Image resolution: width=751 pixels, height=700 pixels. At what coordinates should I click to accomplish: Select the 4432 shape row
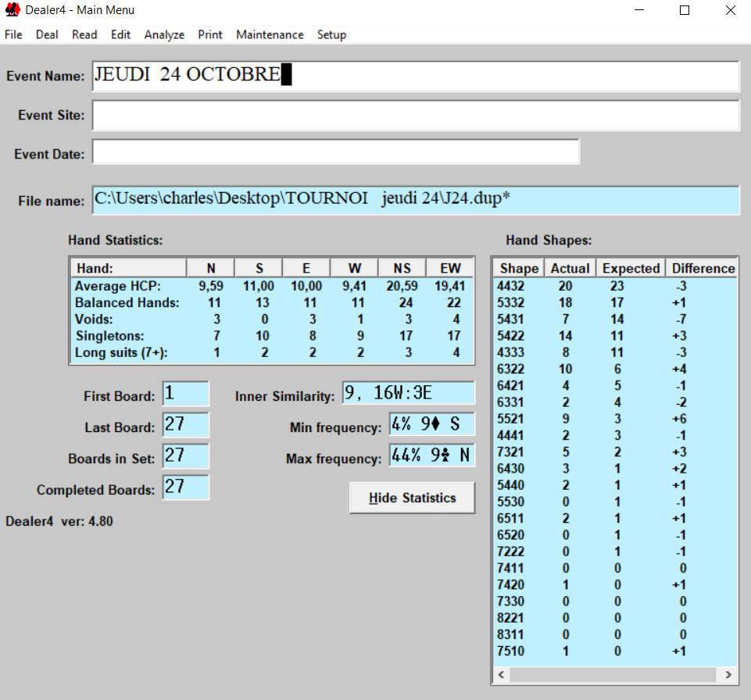coord(615,286)
